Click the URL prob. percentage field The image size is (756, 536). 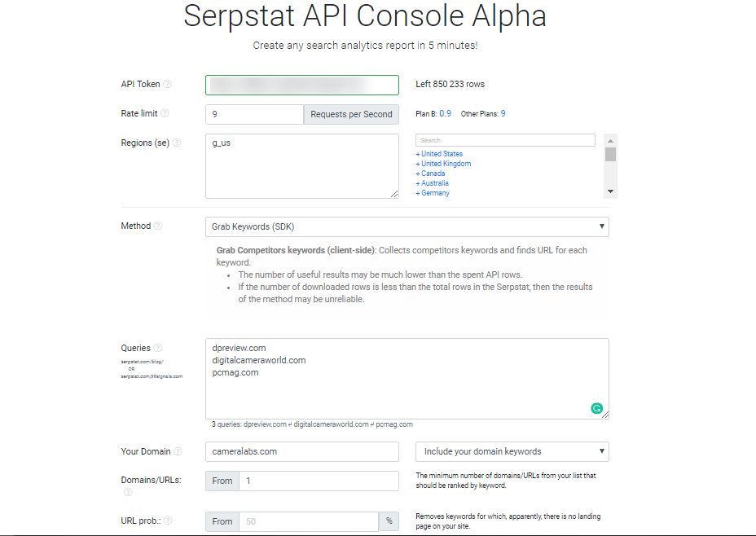click(x=309, y=521)
